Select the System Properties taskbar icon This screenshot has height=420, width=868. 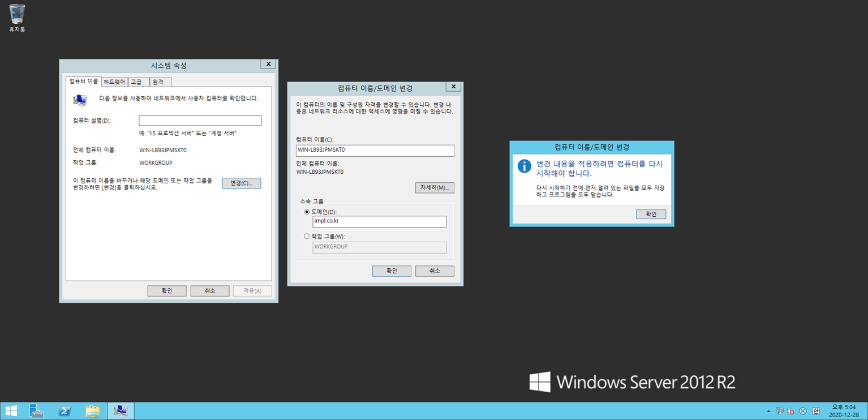pos(121,411)
